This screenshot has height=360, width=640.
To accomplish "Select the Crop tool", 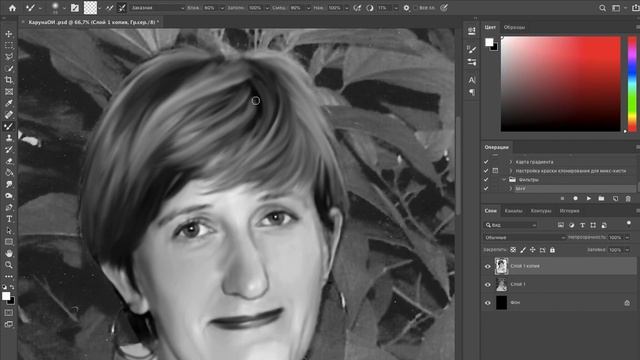I will click(x=9, y=80).
